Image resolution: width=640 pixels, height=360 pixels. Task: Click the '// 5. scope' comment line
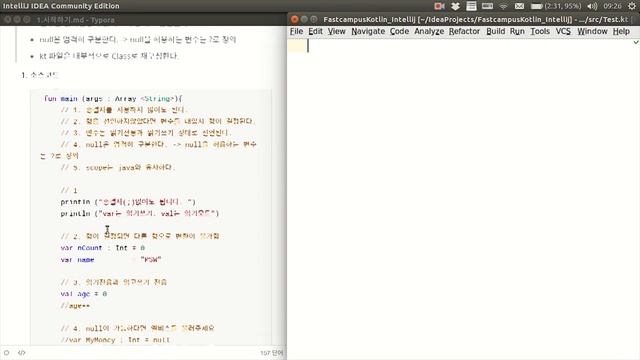pyautogui.click(x=118, y=167)
